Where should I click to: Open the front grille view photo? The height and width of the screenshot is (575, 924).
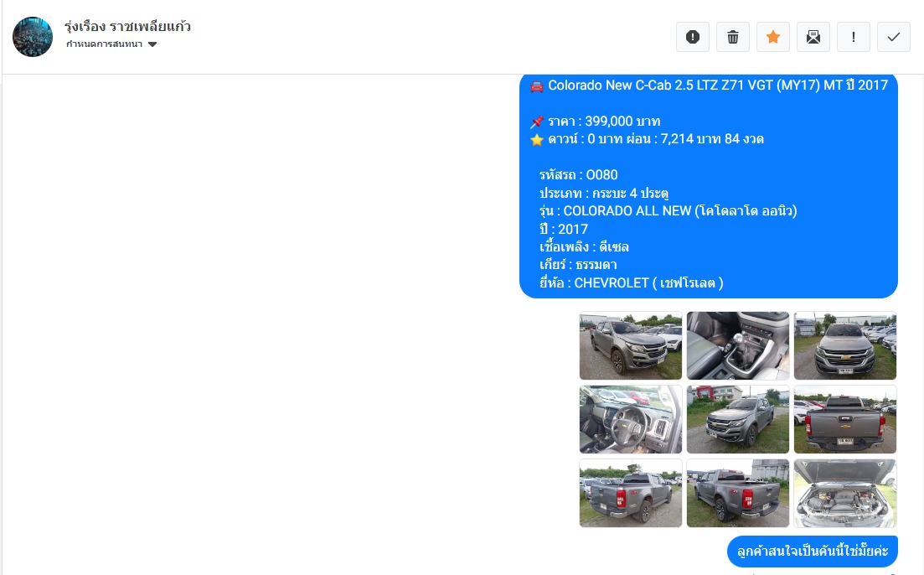click(845, 345)
